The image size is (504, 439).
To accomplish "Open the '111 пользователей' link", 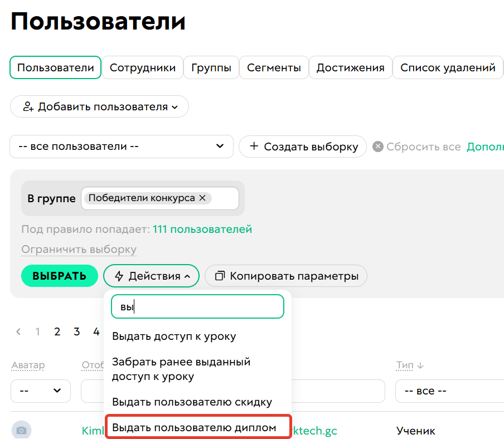I will pyautogui.click(x=201, y=229).
